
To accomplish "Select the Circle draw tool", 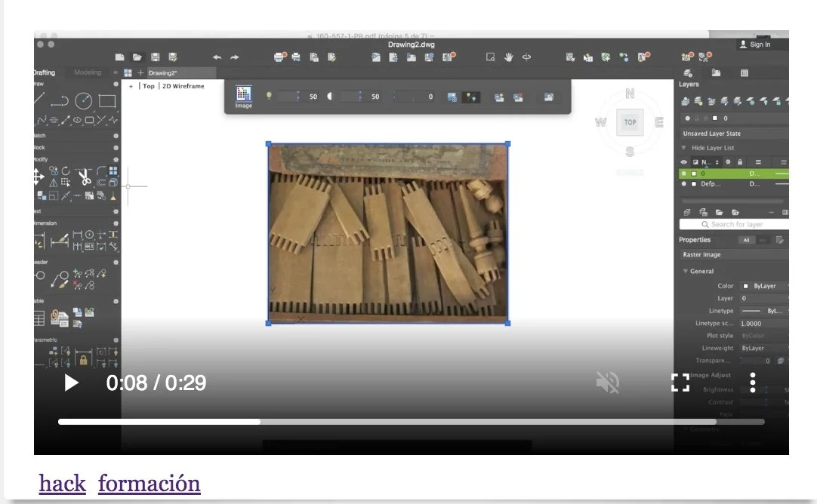I will pos(83,100).
